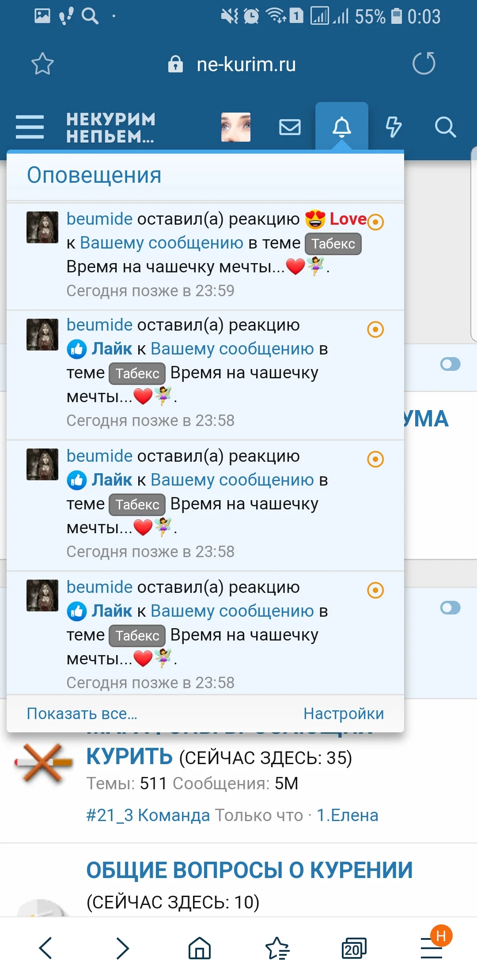This screenshot has height=980, width=477.
Task: Bookmark page with star icon in address bar
Action: pyautogui.click(x=42, y=64)
